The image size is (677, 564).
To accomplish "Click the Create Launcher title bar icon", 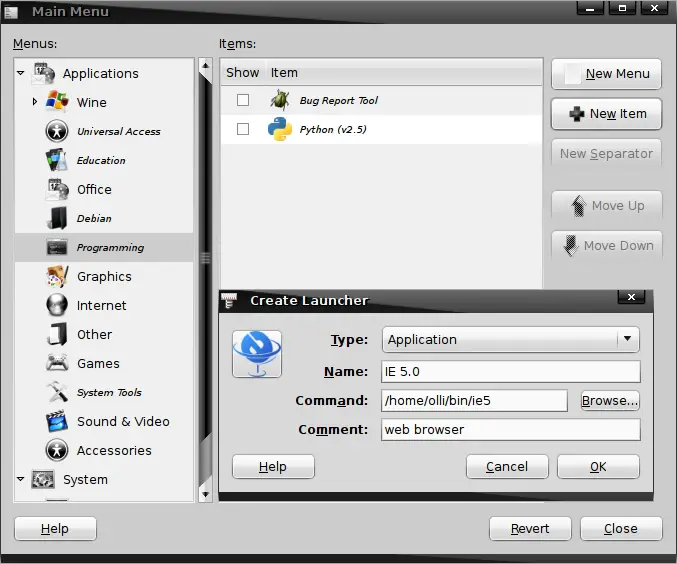I will [229, 300].
